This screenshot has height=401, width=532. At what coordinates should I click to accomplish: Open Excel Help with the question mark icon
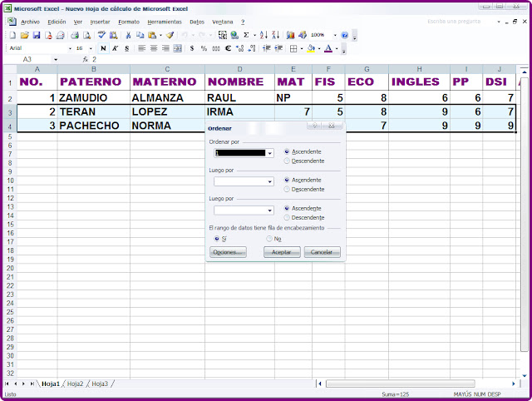(344, 35)
